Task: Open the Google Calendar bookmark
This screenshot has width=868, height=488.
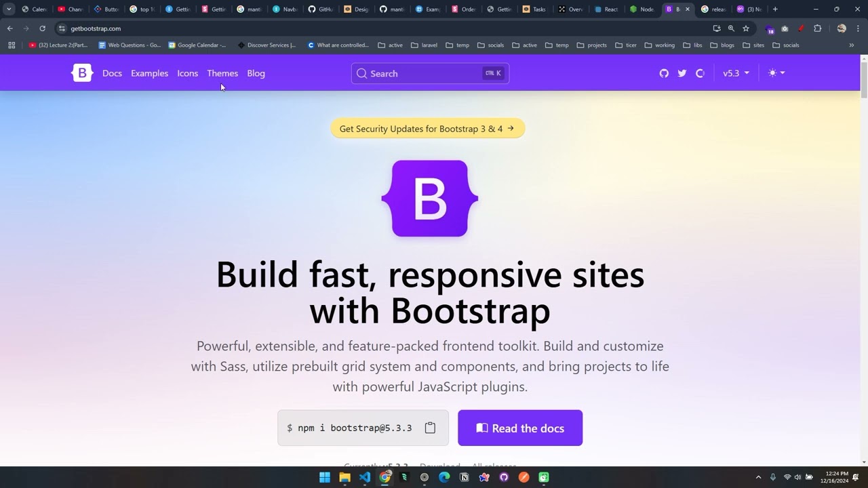Action: (x=197, y=45)
